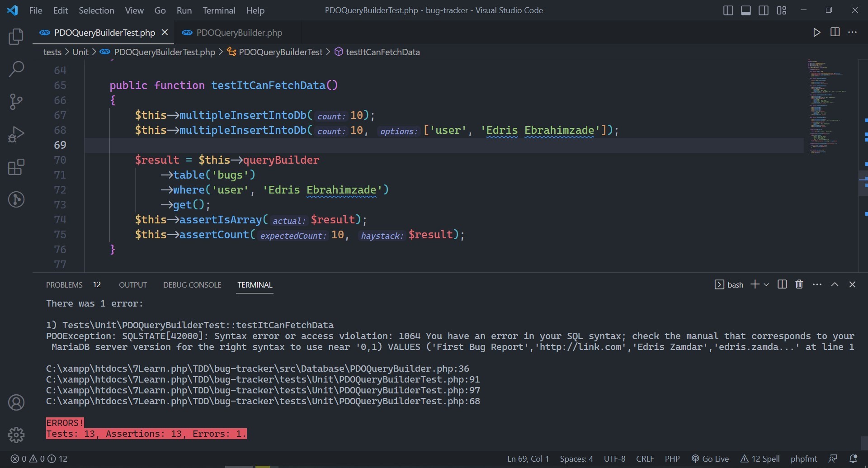Toggle the Secondary Side Bar visibility
The width and height of the screenshot is (868, 468).
pos(764,10)
